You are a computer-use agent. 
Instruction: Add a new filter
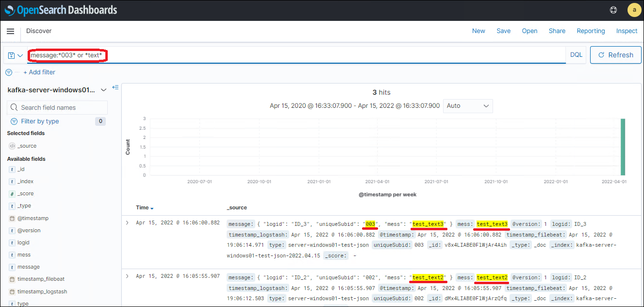pyautogui.click(x=39, y=72)
